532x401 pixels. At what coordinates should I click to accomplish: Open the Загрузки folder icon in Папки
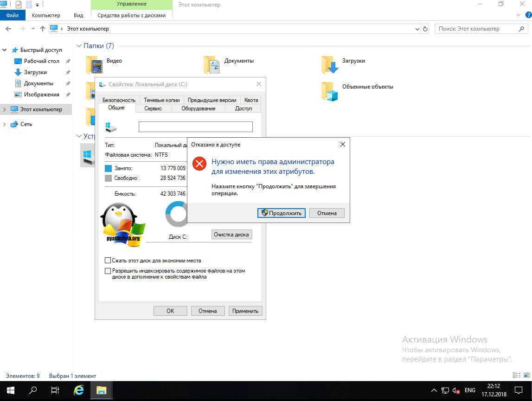click(330, 65)
